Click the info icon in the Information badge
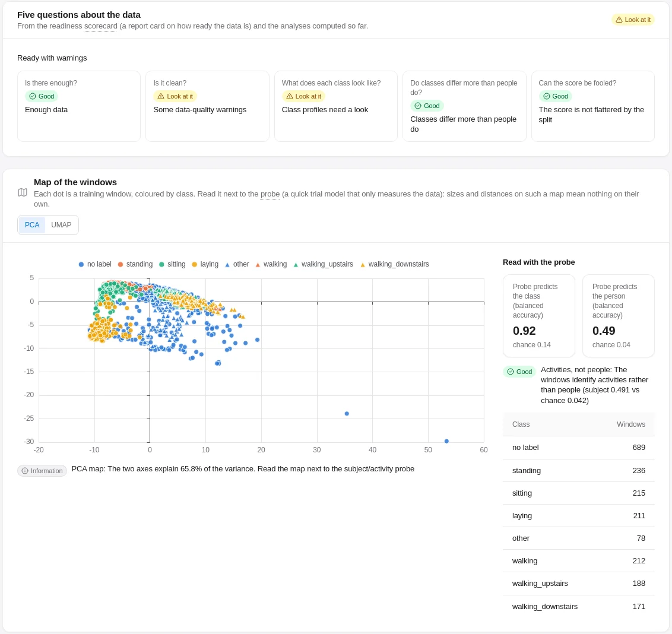672x634 pixels. [x=25, y=471]
